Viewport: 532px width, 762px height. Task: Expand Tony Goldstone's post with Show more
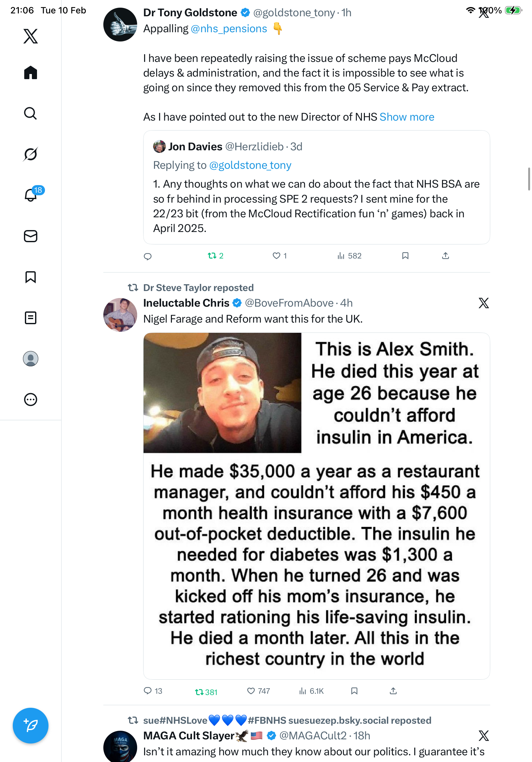[x=407, y=117]
